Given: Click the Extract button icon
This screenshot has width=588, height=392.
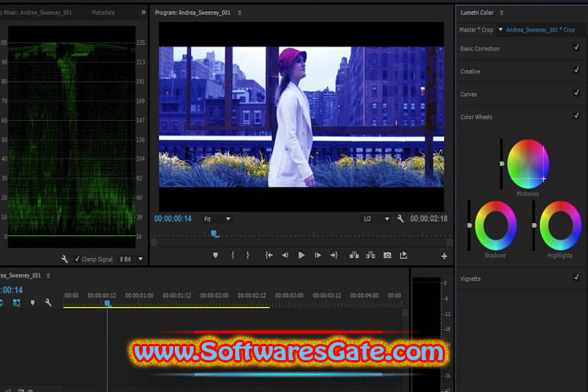Looking at the screenshot, I should click(x=371, y=255).
